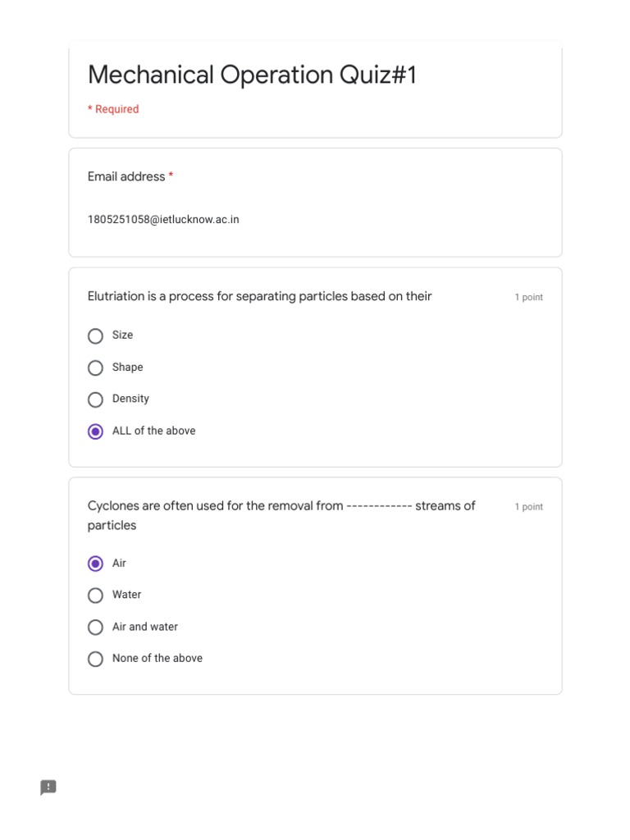Click the 'Mechanical Operation Quiz#1' title
The image size is (630, 840).
point(252,75)
